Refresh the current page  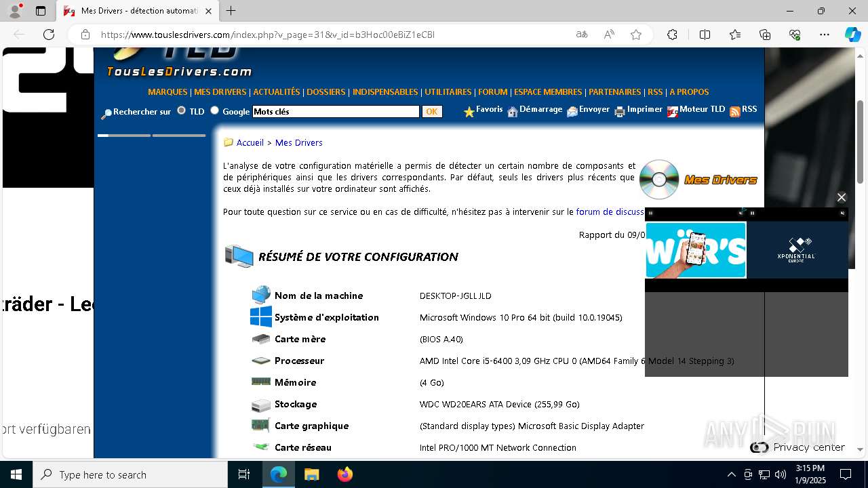tap(49, 35)
